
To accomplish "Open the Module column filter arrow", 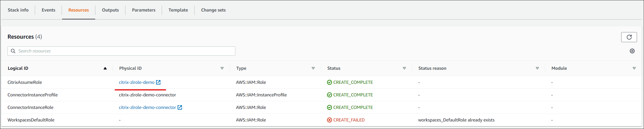I will click(634, 68).
